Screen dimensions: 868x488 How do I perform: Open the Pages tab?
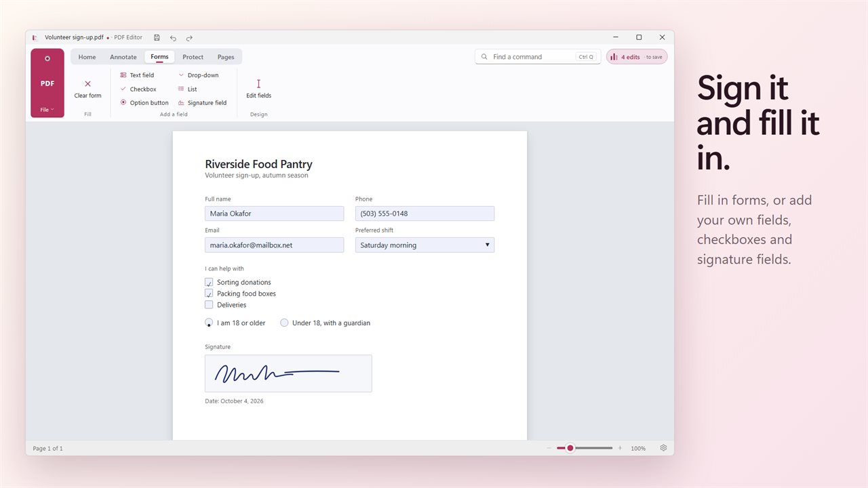coord(226,57)
